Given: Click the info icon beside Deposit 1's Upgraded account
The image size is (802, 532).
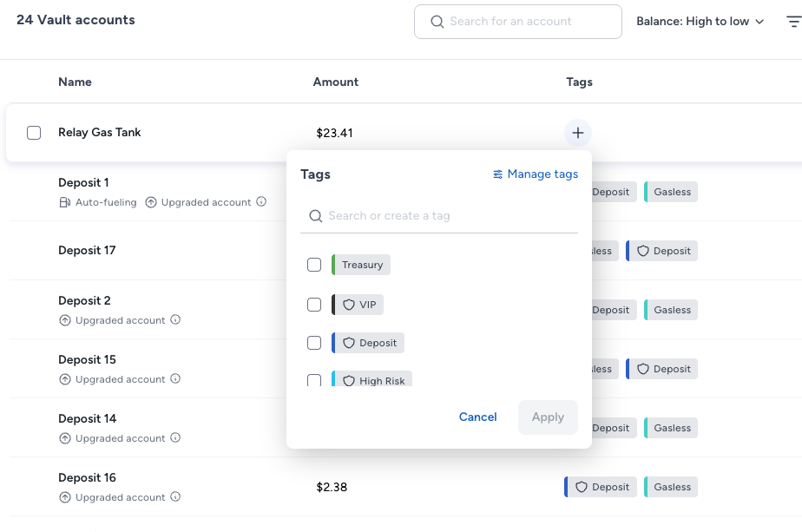Looking at the screenshot, I should pyautogui.click(x=261, y=201).
